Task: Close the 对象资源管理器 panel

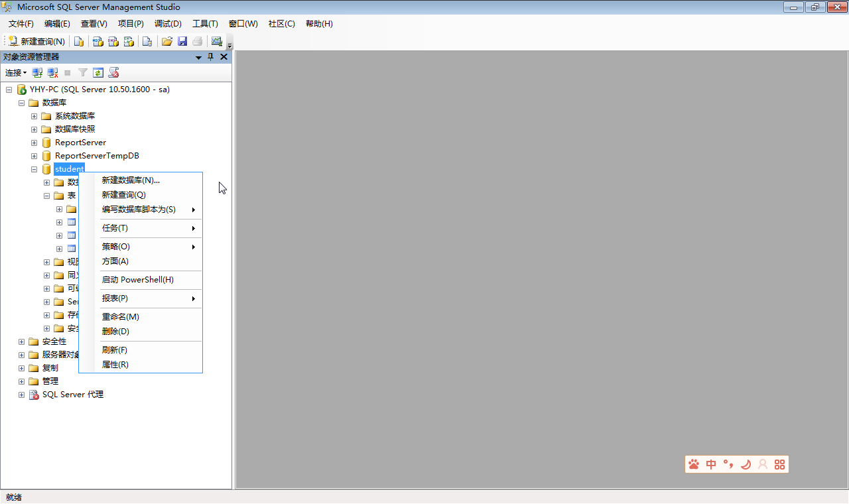Action: click(224, 57)
